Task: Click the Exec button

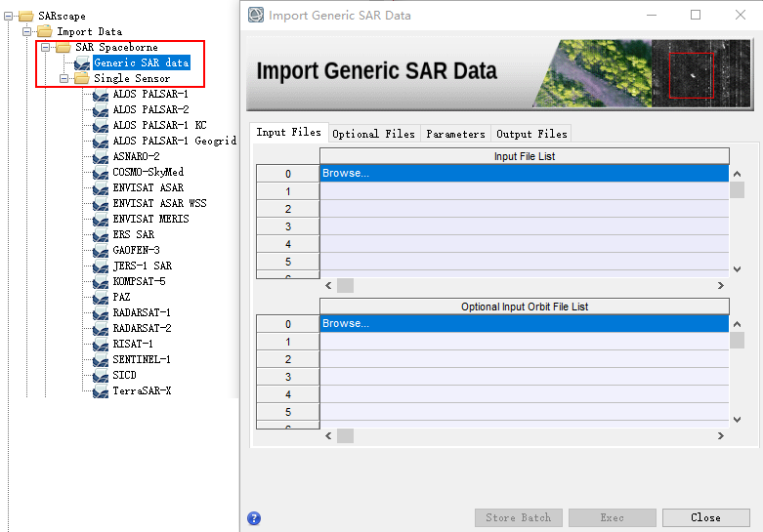Action: [613, 518]
